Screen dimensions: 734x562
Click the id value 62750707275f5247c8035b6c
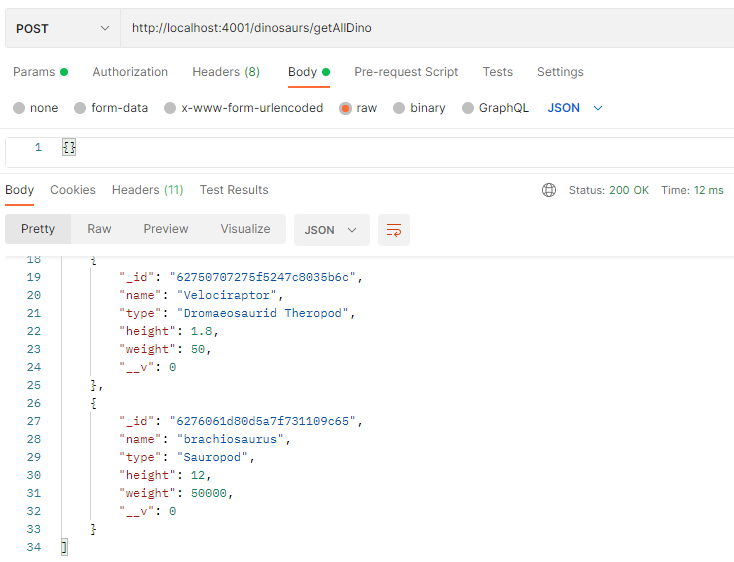tap(263, 277)
